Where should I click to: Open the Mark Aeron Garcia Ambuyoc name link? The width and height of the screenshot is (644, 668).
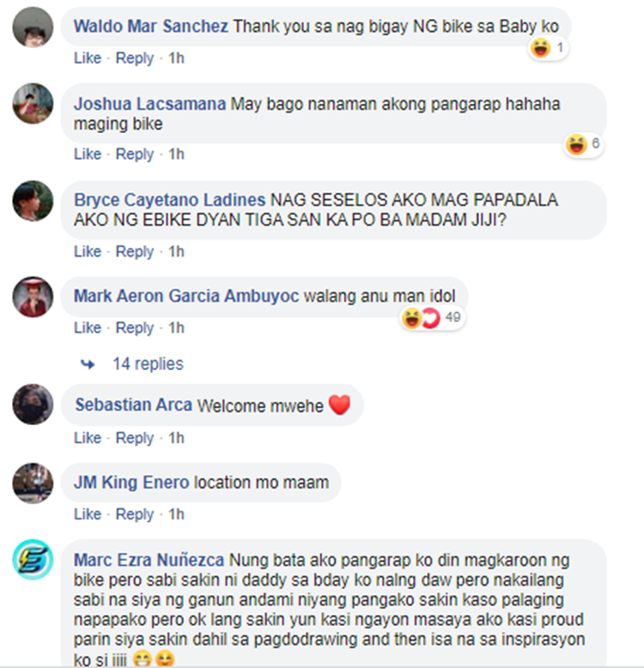[186, 295]
